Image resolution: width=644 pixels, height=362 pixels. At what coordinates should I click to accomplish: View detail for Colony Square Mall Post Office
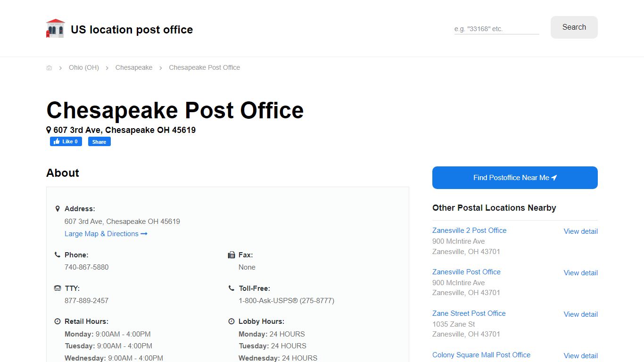tap(581, 356)
